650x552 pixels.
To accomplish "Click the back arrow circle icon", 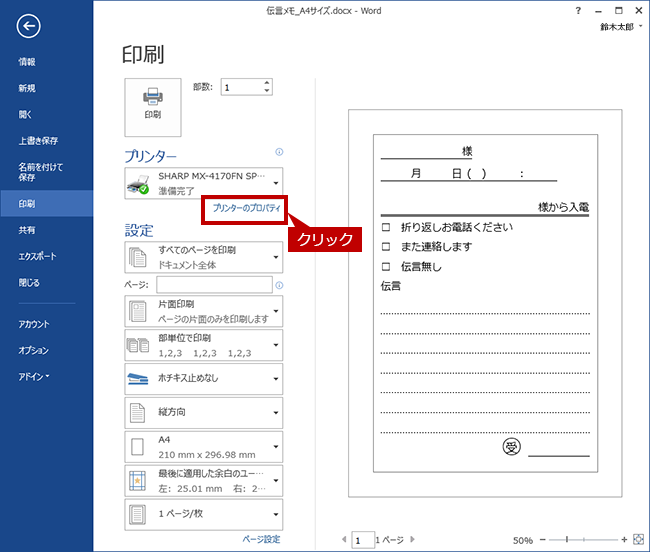I will [x=28, y=26].
